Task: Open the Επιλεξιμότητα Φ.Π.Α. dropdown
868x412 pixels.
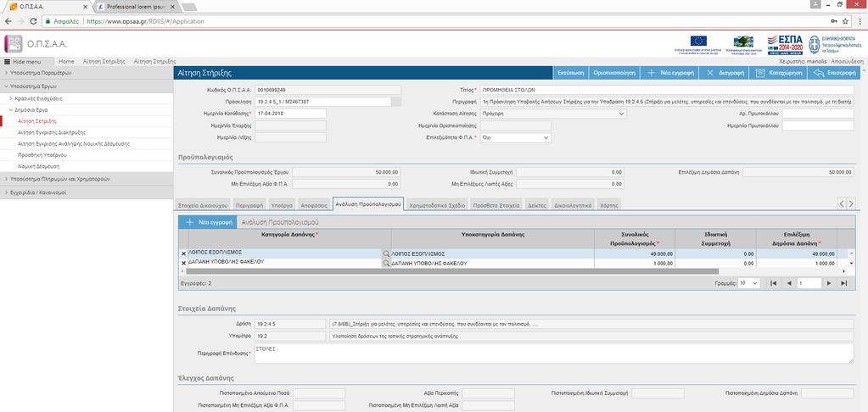Action: pyautogui.click(x=516, y=137)
